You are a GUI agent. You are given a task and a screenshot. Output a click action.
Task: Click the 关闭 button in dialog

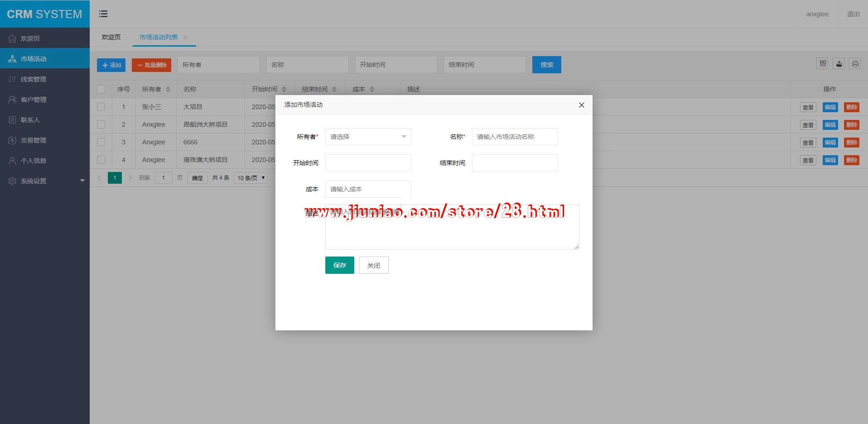[x=374, y=265]
